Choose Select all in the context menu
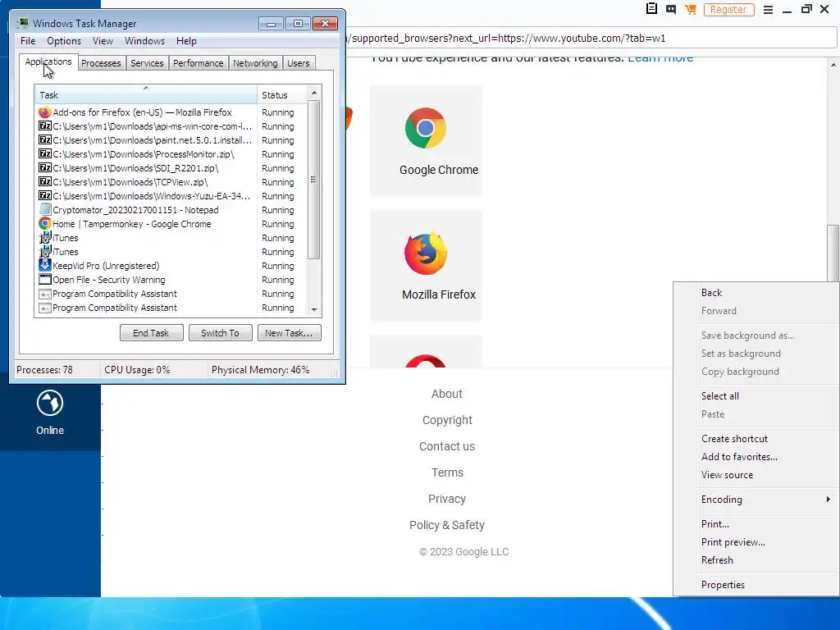The image size is (840, 630). pyautogui.click(x=720, y=396)
